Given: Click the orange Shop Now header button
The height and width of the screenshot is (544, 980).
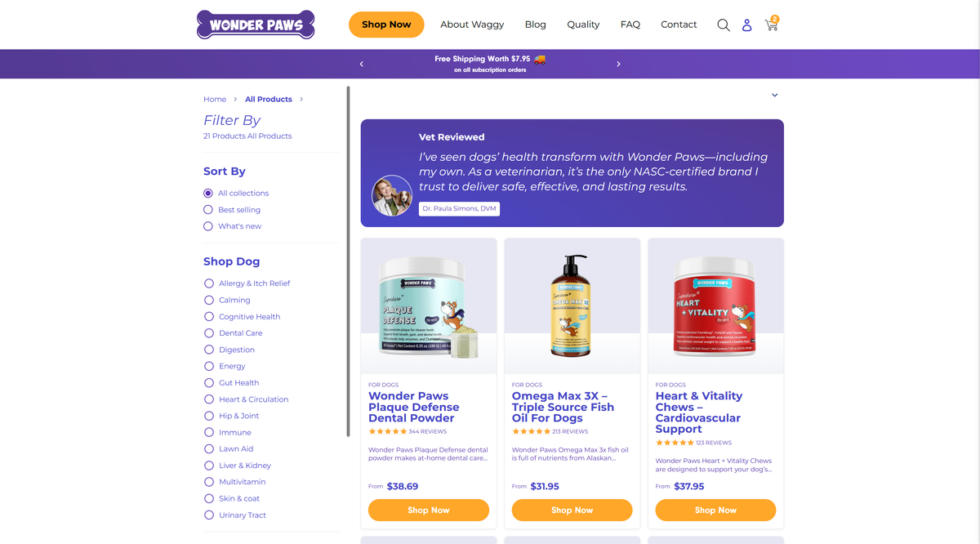Looking at the screenshot, I should (386, 25).
